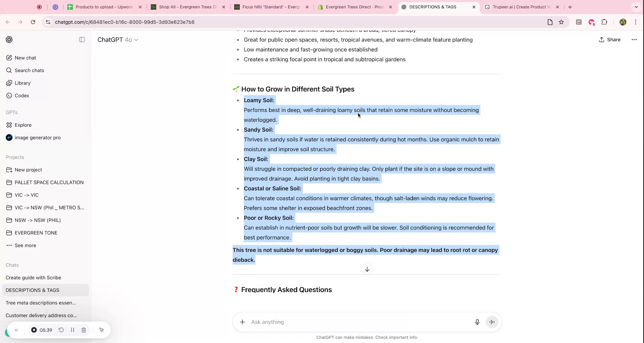Open Codex from the sidebar
The image size is (644, 343).
click(22, 95)
